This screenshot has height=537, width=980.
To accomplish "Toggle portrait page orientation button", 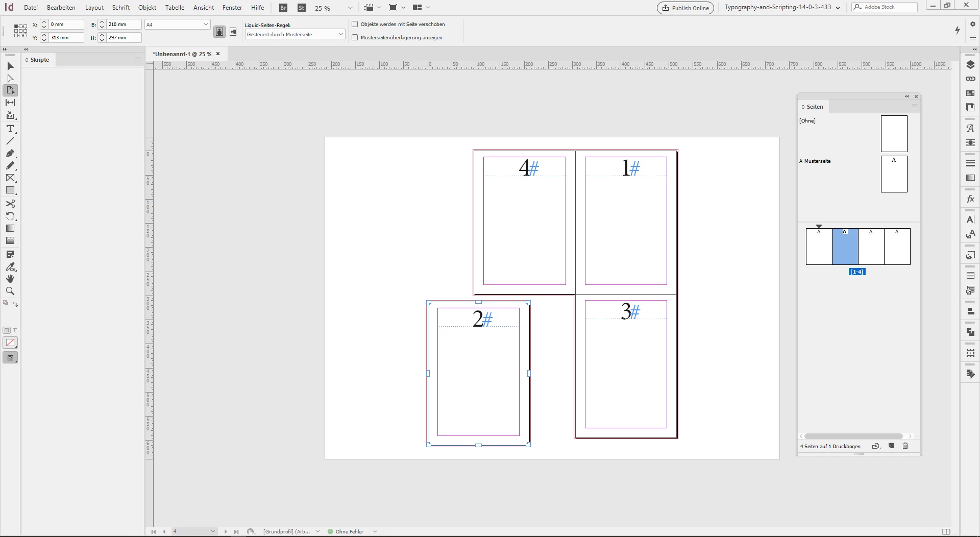I will pyautogui.click(x=219, y=32).
